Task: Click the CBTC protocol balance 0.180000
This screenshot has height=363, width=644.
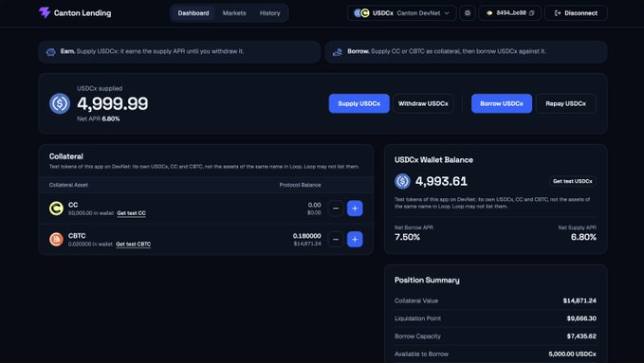Action: 306,236
